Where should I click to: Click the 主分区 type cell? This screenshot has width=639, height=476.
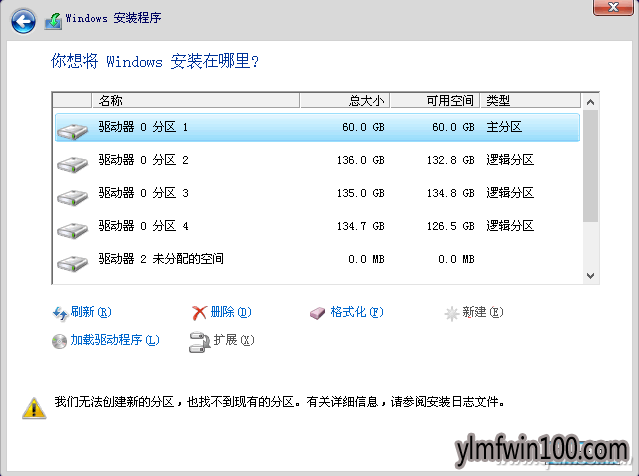[504, 127]
